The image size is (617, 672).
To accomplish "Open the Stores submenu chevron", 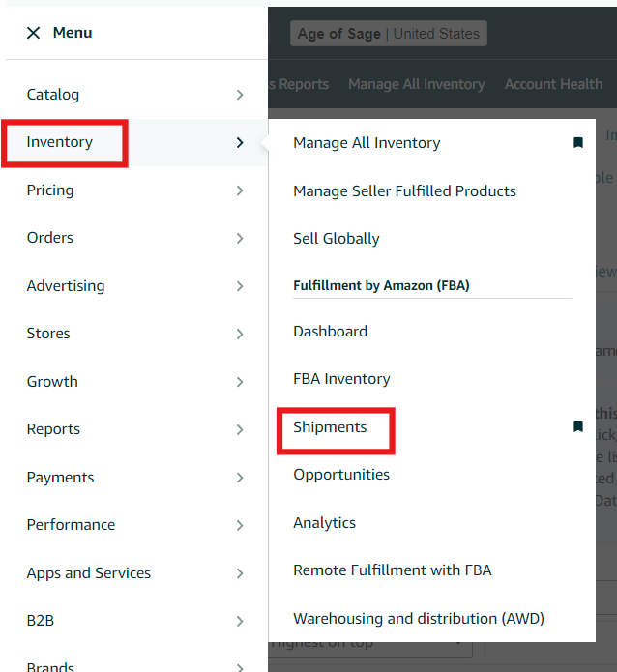I will [240, 334].
